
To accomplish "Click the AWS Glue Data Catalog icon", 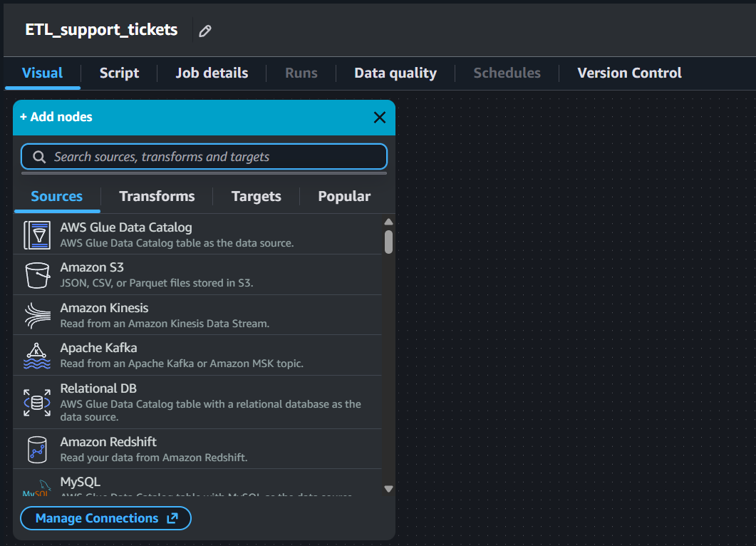I will point(37,235).
